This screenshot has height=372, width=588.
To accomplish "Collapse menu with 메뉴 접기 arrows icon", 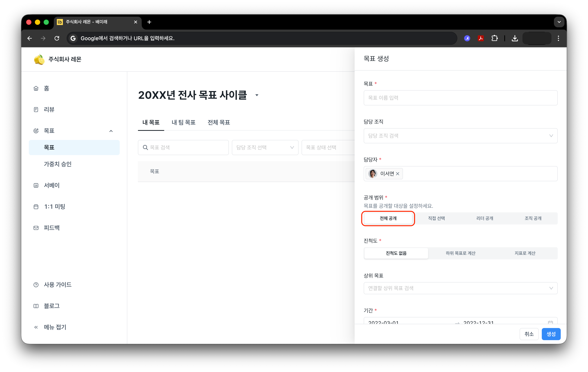I will coord(36,327).
